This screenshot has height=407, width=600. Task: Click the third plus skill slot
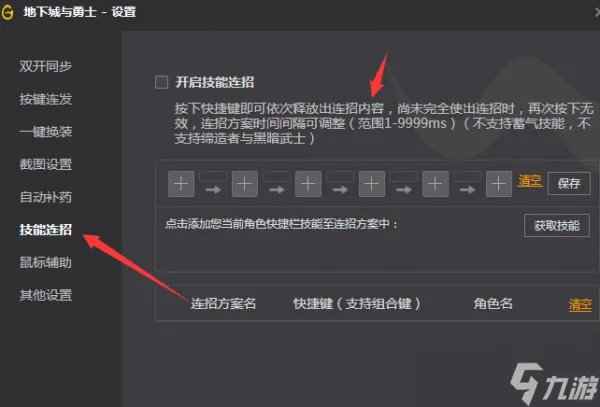[x=308, y=184]
